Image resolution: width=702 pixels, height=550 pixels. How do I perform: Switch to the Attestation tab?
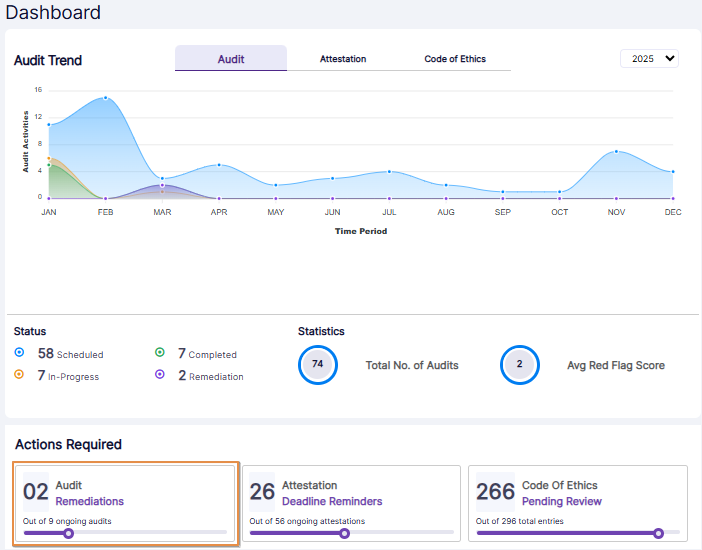[x=343, y=59]
